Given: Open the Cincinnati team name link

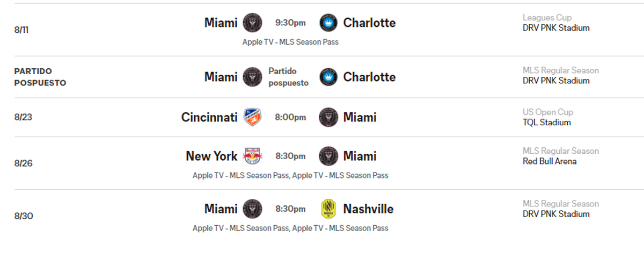Looking at the screenshot, I should (209, 117).
